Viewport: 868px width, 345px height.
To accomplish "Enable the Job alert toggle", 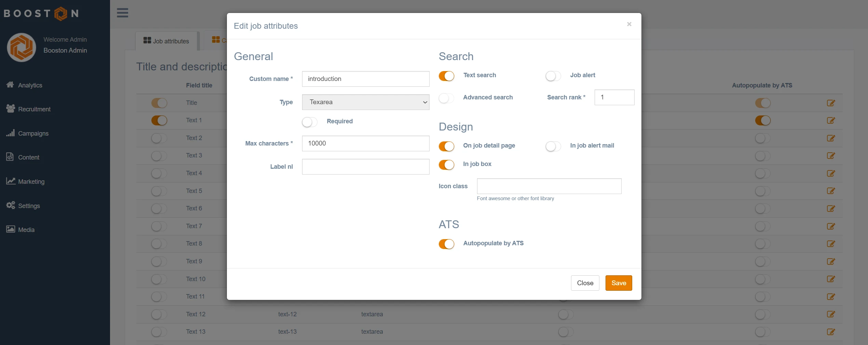I will pos(553,75).
